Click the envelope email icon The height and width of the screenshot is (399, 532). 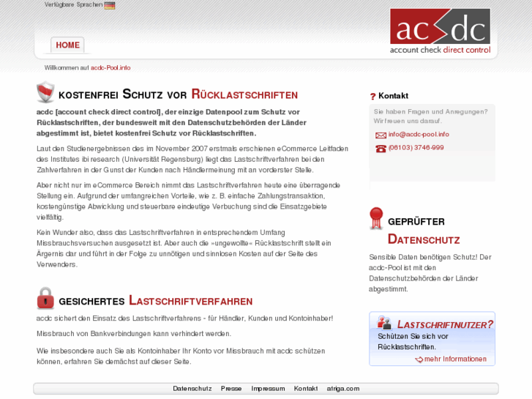pos(381,135)
